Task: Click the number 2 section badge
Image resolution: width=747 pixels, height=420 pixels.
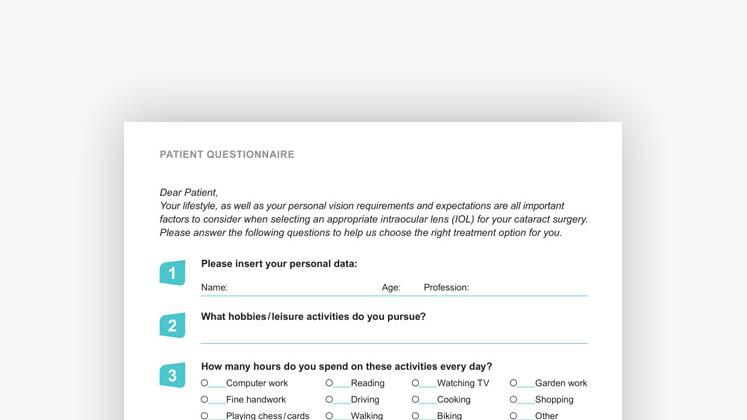Action: (172, 325)
